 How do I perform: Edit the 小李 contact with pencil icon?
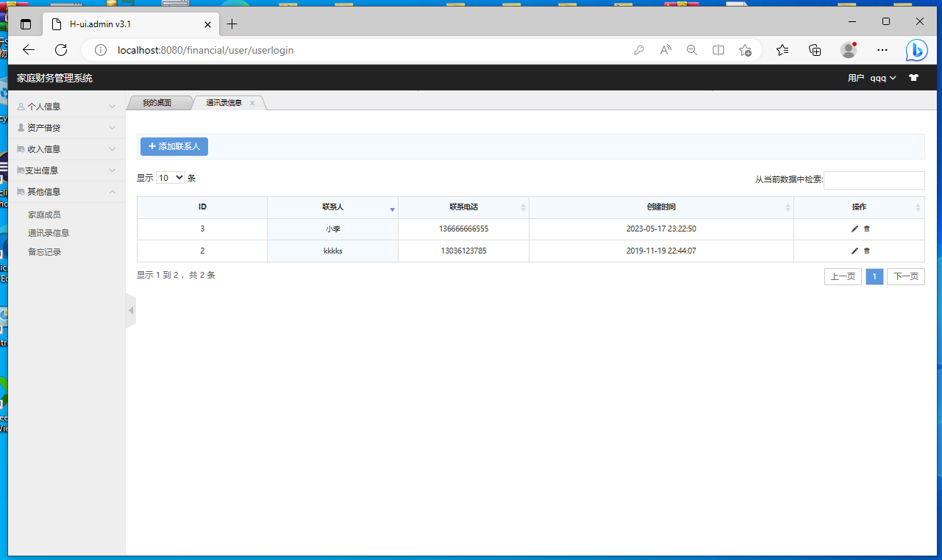[854, 229]
